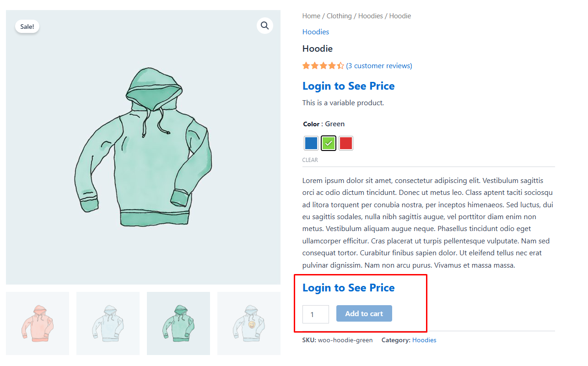Image resolution: width=588 pixels, height=366 pixels.
Task: Open the Home breadcrumb link
Action: point(311,16)
